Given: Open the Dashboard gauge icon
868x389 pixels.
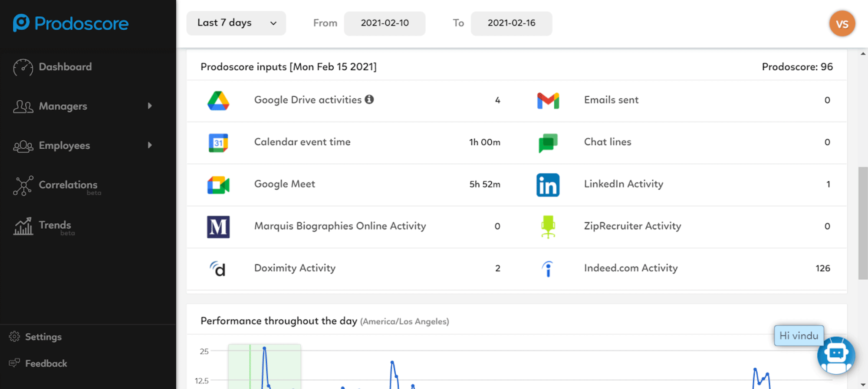Looking at the screenshot, I should 23,67.
